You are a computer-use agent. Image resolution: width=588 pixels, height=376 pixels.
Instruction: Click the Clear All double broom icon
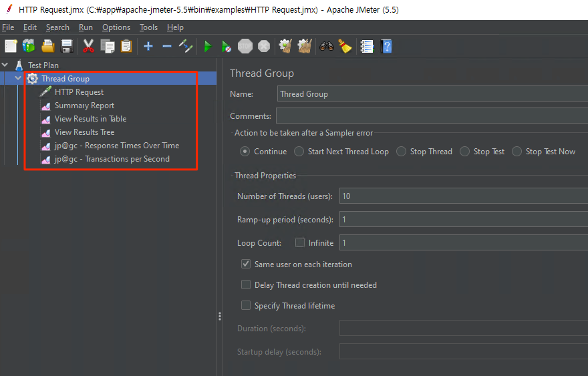tap(305, 47)
